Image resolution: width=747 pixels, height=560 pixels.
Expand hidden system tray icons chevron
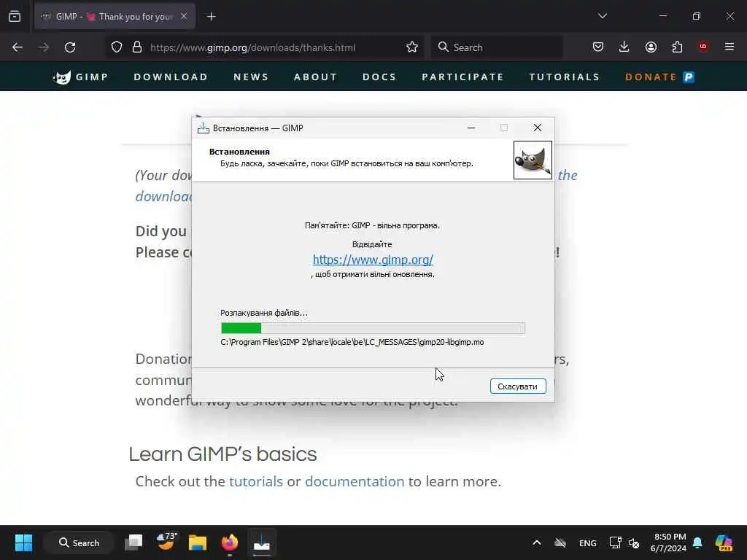pos(536,542)
